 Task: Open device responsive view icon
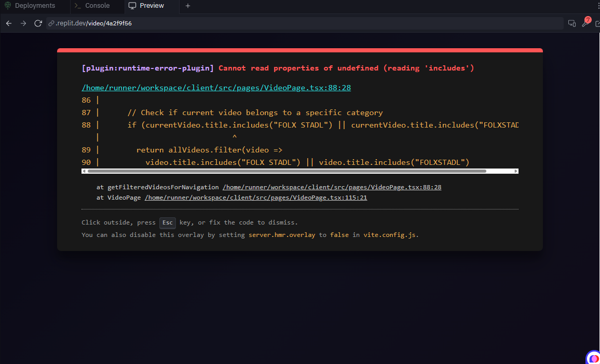[x=571, y=23]
